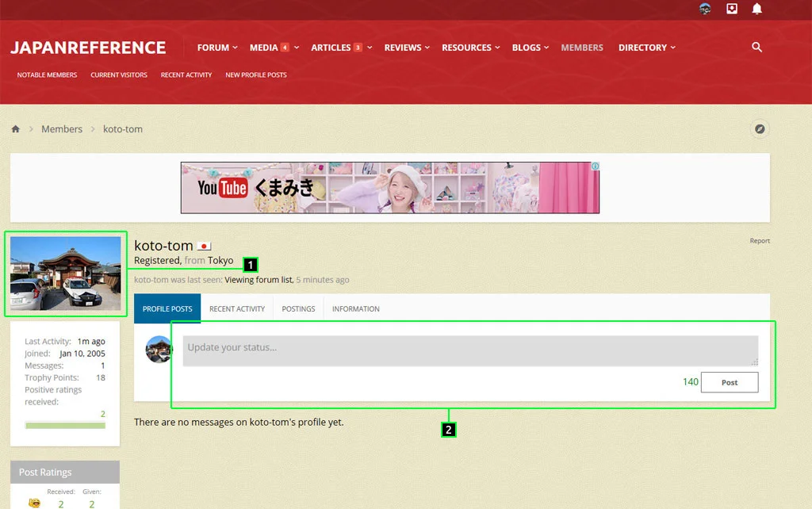Open the RESOURCES menu item
This screenshot has height=509, width=812.
[x=466, y=48]
